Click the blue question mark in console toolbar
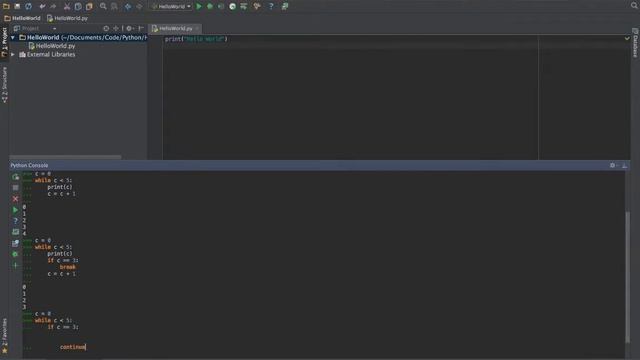 pyautogui.click(x=16, y=221)
